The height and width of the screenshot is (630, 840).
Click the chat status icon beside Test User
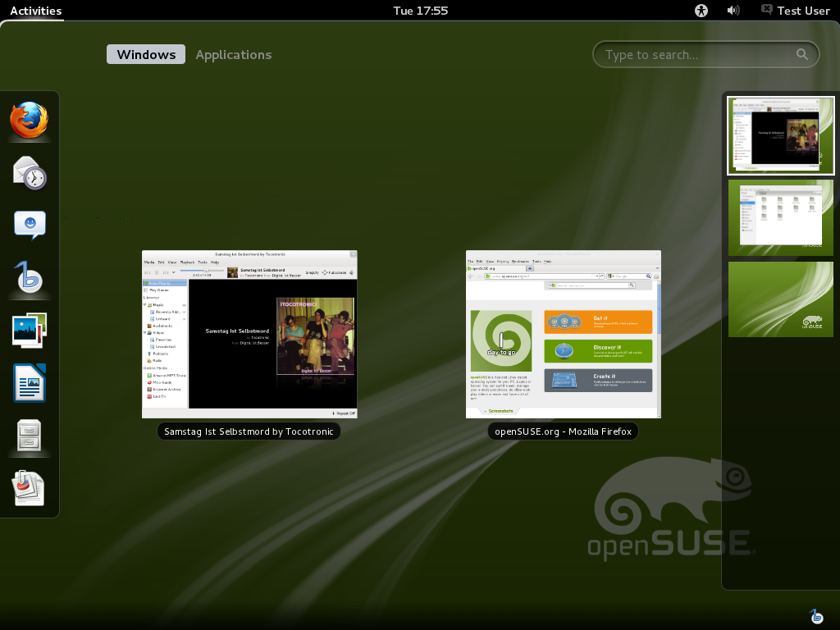(767, 10)
